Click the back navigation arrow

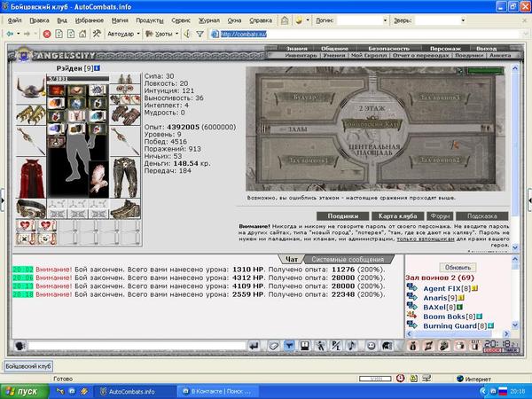coord(10,34)
